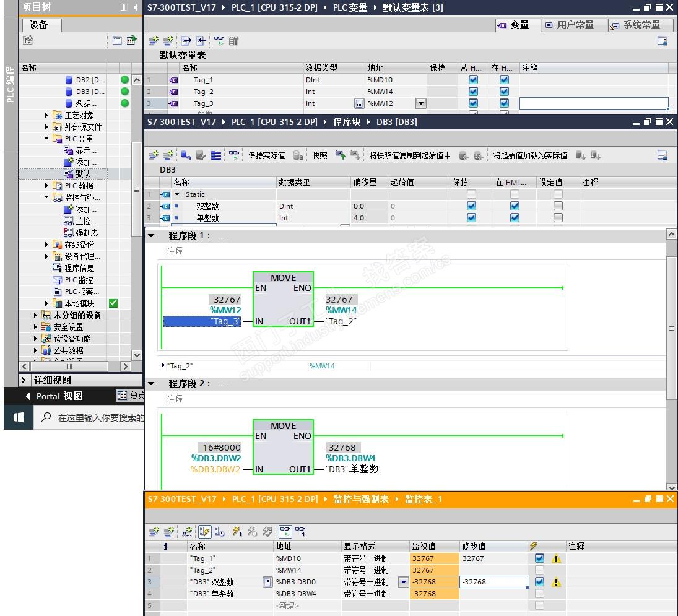
Task: Click the picker icon beside DB3 双整数 watch row
Action: [267, 582]
